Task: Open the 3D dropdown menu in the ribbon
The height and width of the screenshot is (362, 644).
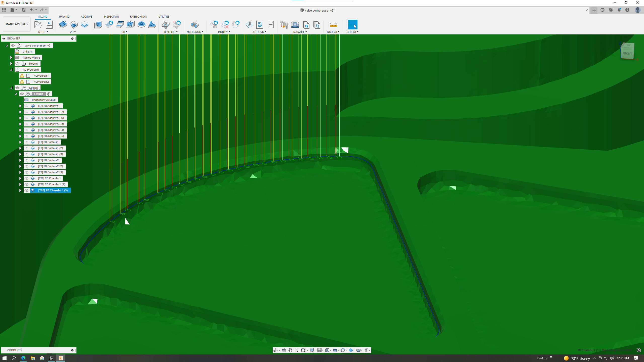Action: [x=124, y=32]
